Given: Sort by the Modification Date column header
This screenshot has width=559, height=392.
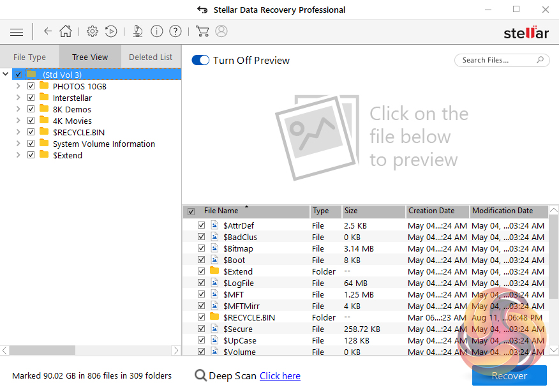Looking at the screenshot, I should point(509,211).
